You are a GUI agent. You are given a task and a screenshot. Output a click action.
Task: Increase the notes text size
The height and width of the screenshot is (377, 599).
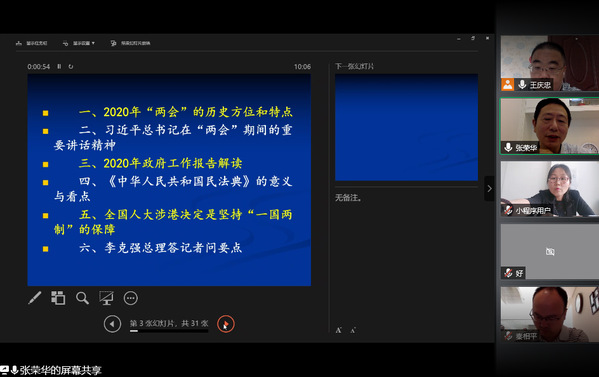338,330
